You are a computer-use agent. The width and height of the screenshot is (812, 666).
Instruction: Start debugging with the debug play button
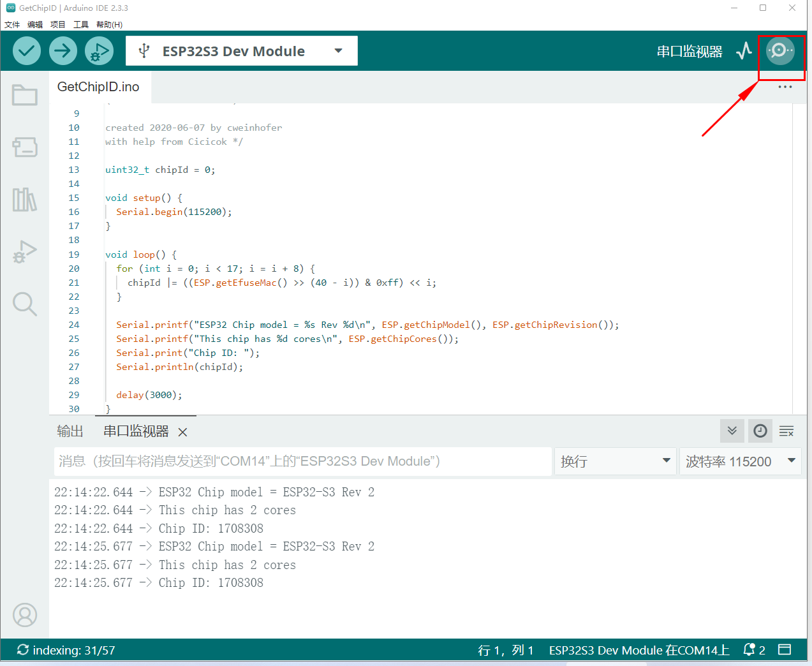100,51
